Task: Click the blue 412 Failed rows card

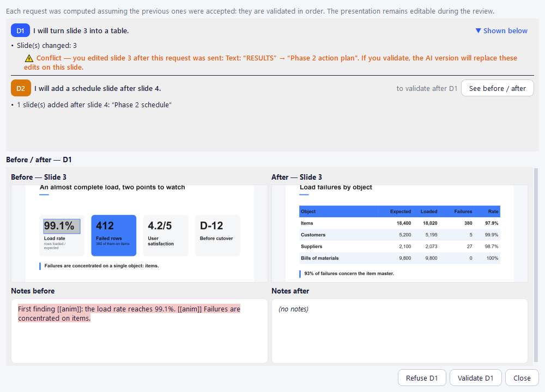Action: tap(114, 235)
